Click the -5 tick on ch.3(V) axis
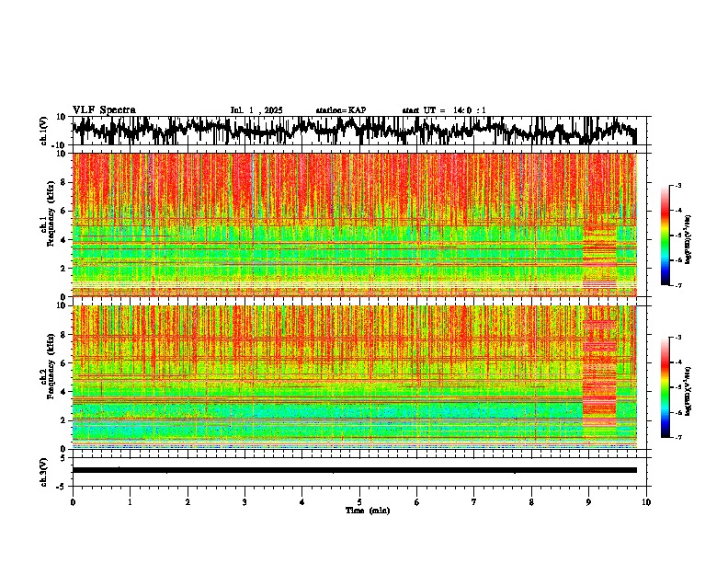The height and width of the screenshot is (563, 728). 63,487
